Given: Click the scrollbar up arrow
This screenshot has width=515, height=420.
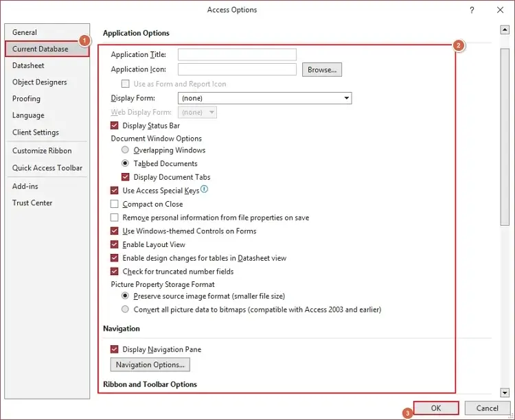Looking at the screenshot, I should [x=505, y=30].
